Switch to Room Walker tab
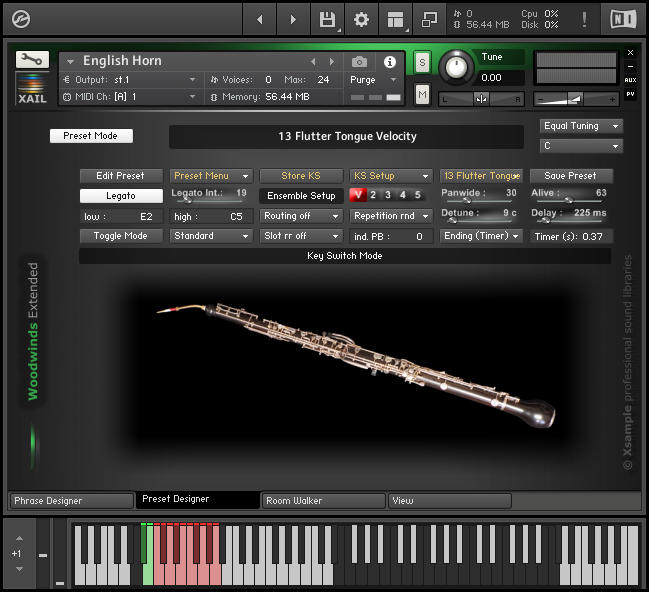Screen dimensions: 649x592 (x=324, y=501)
